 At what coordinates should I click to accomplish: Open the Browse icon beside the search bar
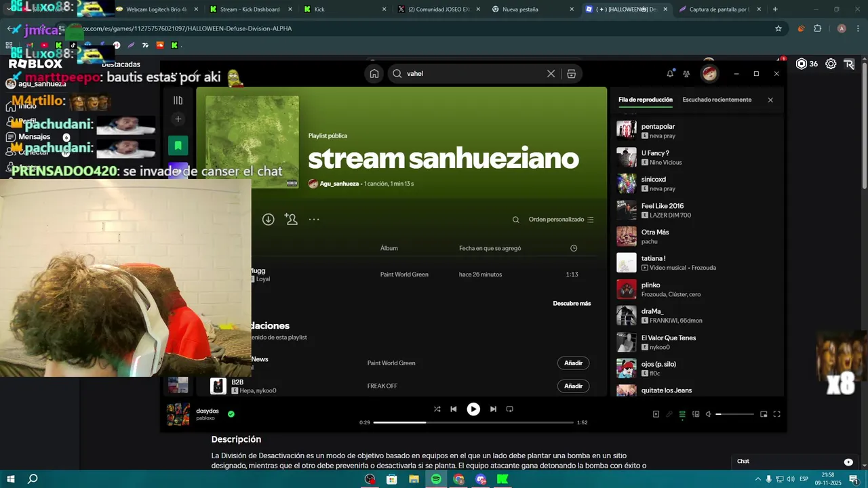pyautogui.click(x=572, y=74)
